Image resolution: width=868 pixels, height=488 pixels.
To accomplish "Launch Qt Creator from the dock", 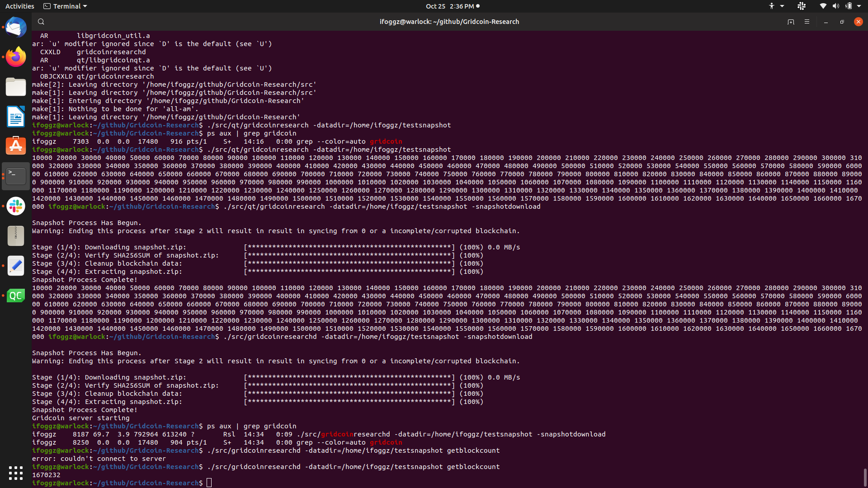I will (x=16, y=296).
